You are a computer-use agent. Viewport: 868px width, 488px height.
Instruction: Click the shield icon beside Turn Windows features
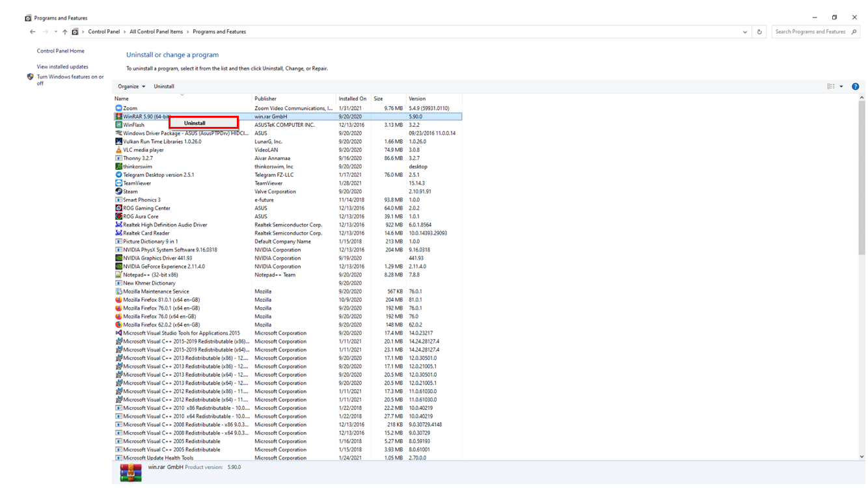(30, 77)
